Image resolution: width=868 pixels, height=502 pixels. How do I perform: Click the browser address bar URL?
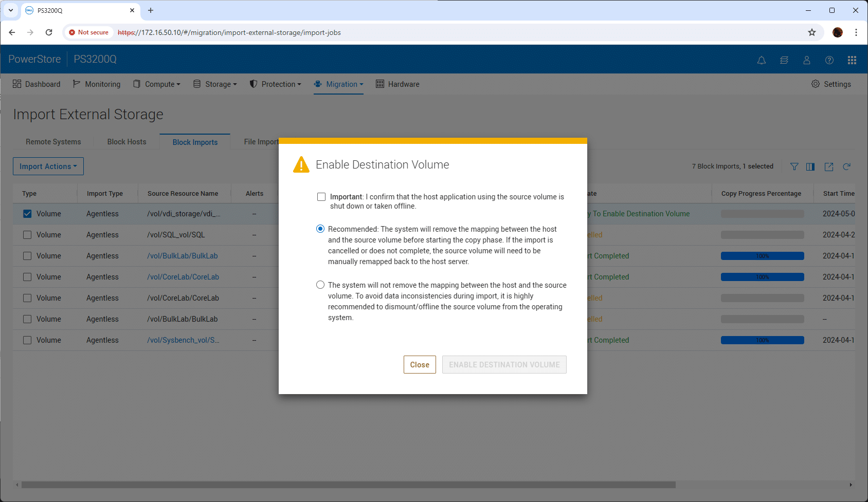pyautogui.click(x=229, y=32)
